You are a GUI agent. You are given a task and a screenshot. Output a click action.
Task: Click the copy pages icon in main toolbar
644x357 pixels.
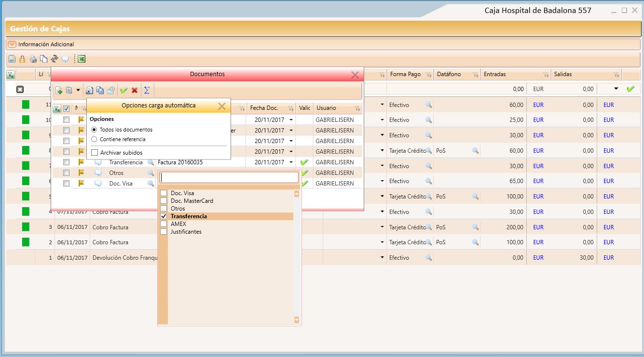click(x=43, y=59)
